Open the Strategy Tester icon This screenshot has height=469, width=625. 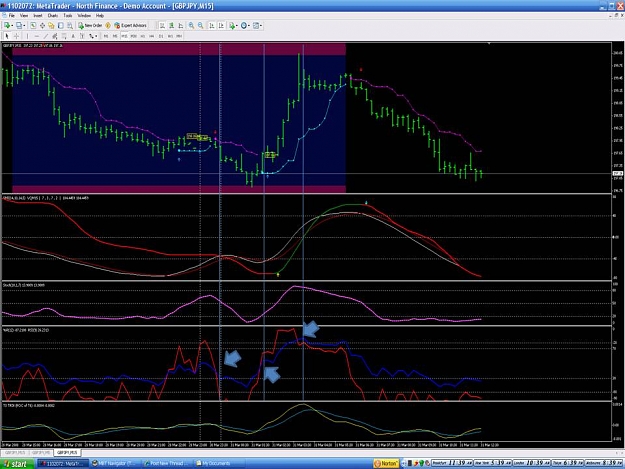click(x=70, y=26)
